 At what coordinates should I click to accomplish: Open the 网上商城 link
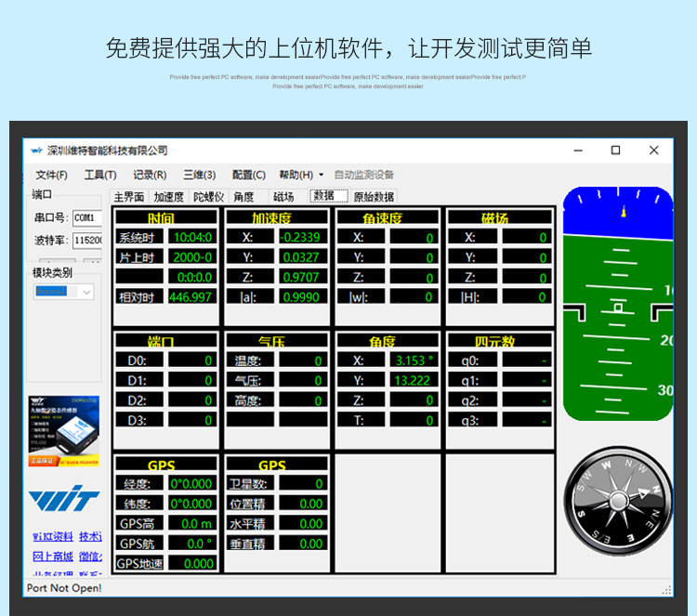53,556
